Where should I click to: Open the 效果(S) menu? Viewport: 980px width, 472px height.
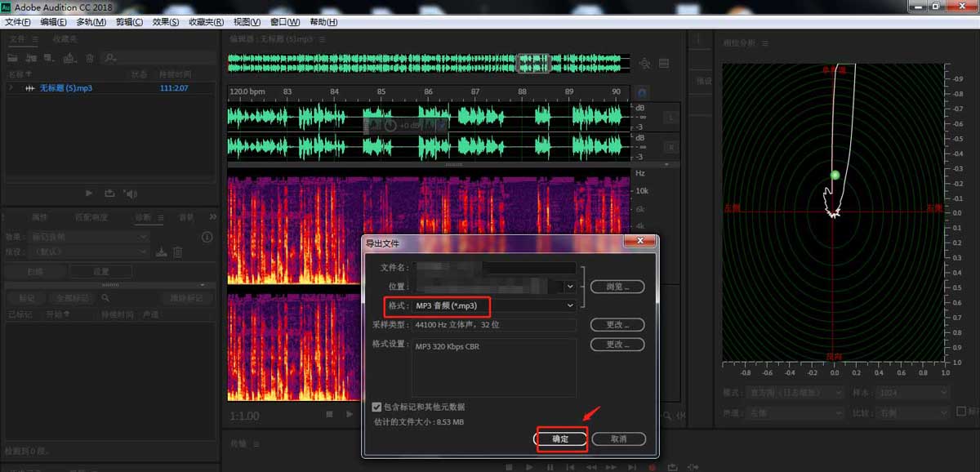point(166,22)
